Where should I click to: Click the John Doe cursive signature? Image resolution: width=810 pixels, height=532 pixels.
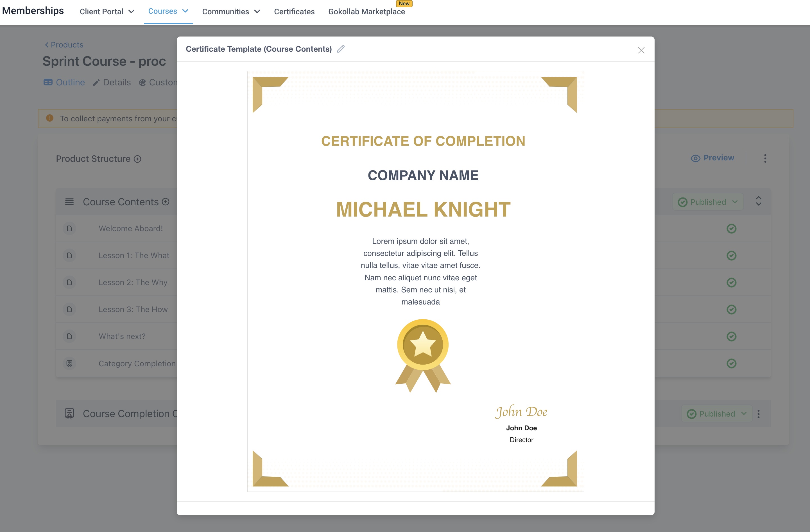click(x=521, y=411)
